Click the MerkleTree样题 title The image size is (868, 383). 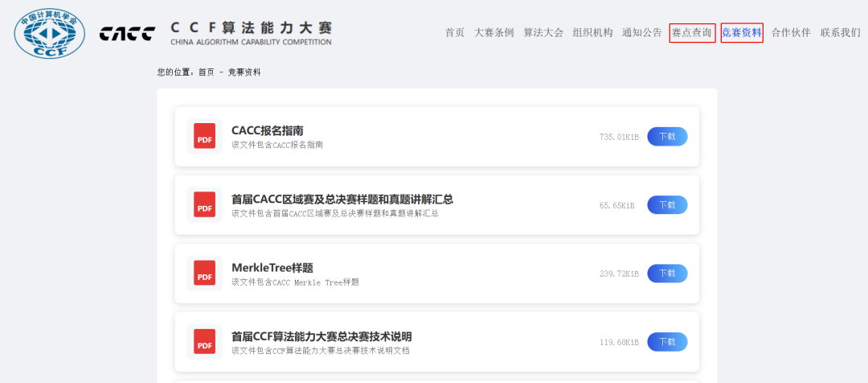[x=272, y=268]
